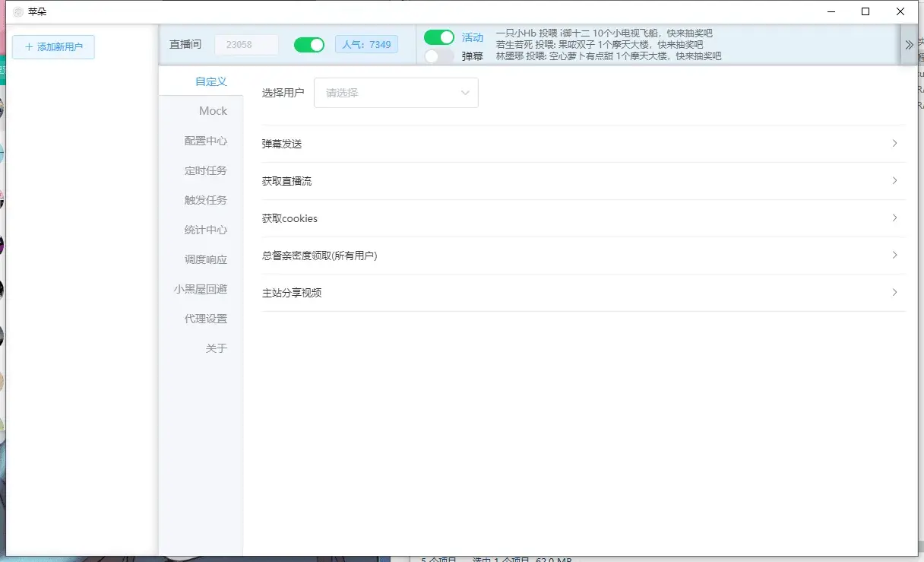Minimize the 苹朵 window

point(830,11)
